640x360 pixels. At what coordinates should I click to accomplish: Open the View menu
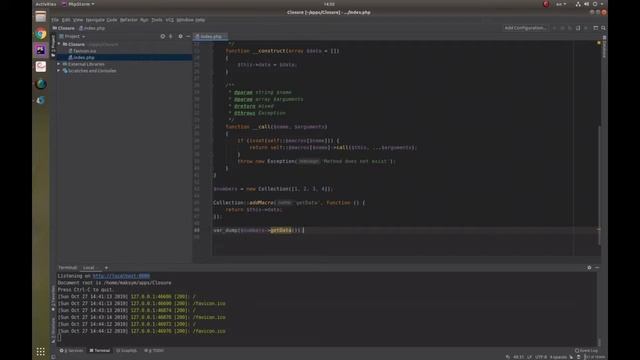[x=78, y=20]
